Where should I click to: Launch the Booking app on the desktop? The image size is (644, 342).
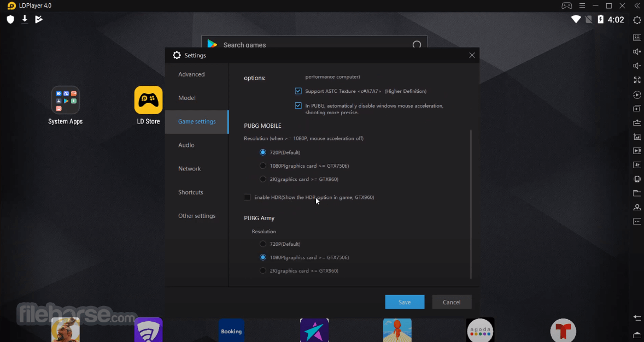[x=231, y=330]
